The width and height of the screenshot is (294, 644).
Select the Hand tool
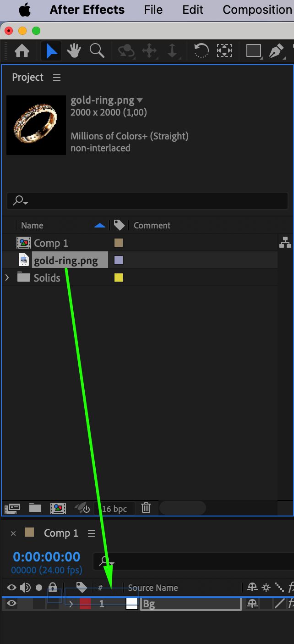[74, 51]
